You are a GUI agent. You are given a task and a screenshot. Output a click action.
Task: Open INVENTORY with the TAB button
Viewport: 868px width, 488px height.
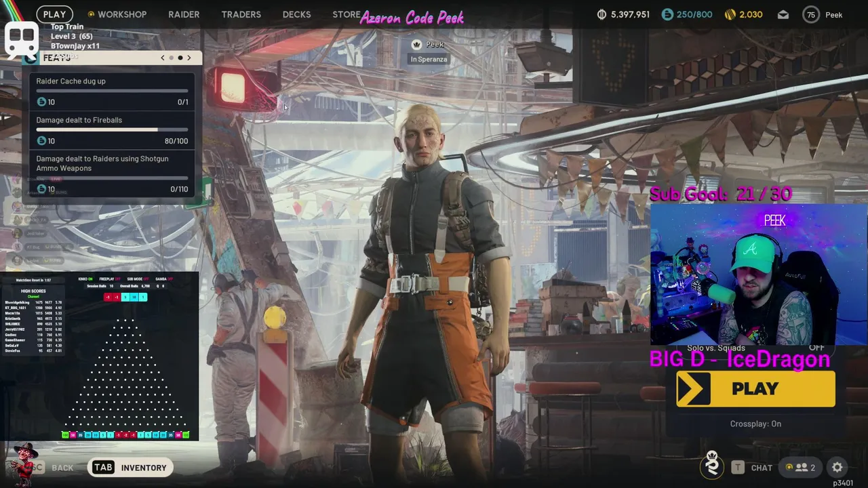(x=130, y=467)
